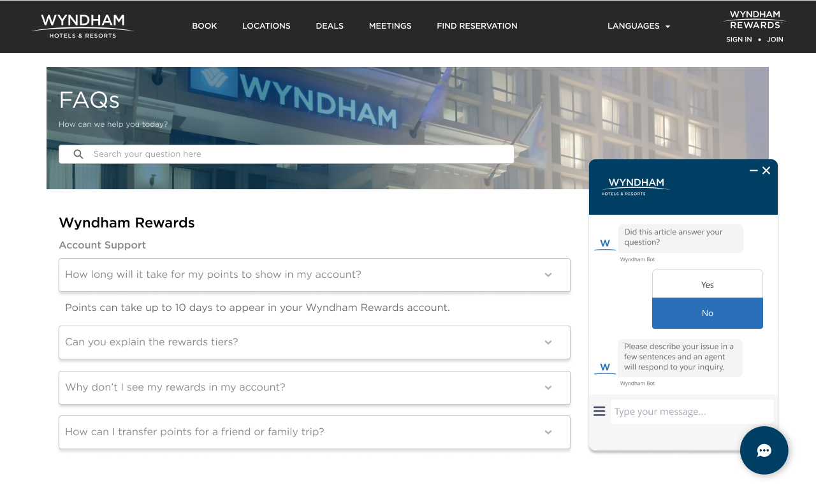Click 'How can we help you today?' text

point(113,124)
